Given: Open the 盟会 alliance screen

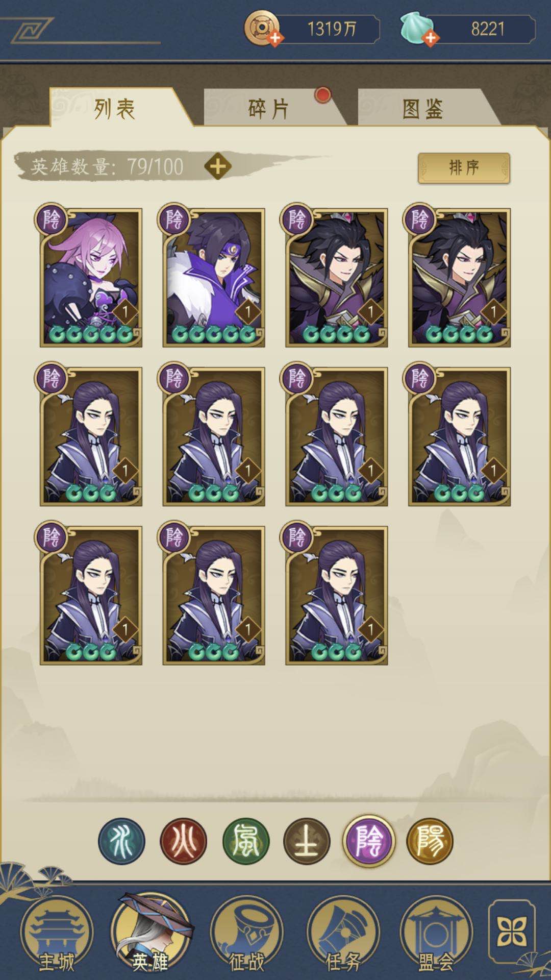Looking at the screenshot, I should 437,935.
